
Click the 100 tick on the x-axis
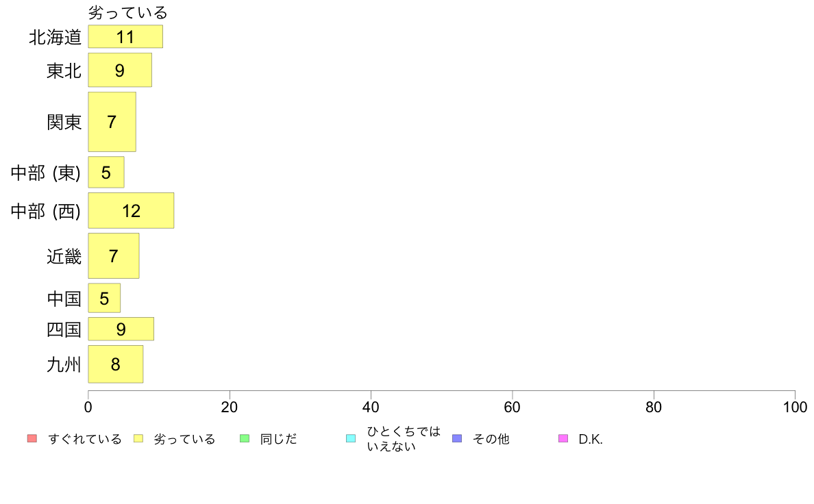[795, 407]
